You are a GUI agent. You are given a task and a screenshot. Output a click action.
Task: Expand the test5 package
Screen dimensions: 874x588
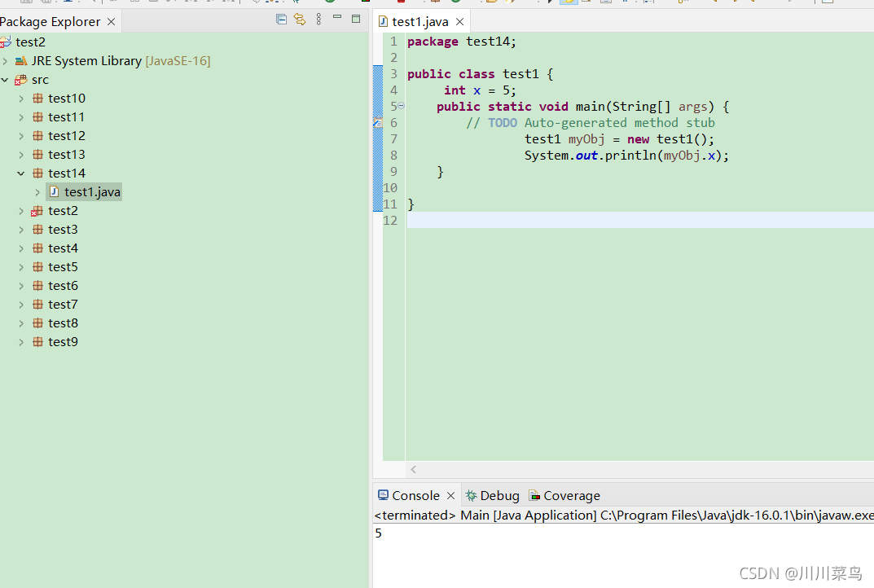point(21,267)
